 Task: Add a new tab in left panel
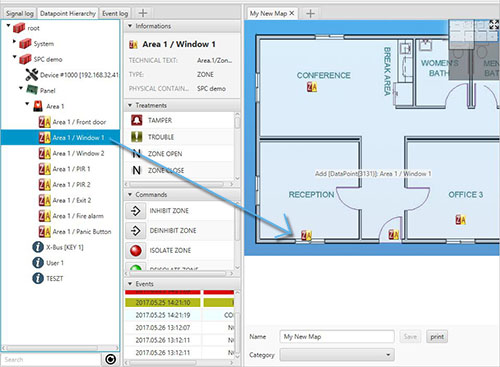tap(143, 13)
